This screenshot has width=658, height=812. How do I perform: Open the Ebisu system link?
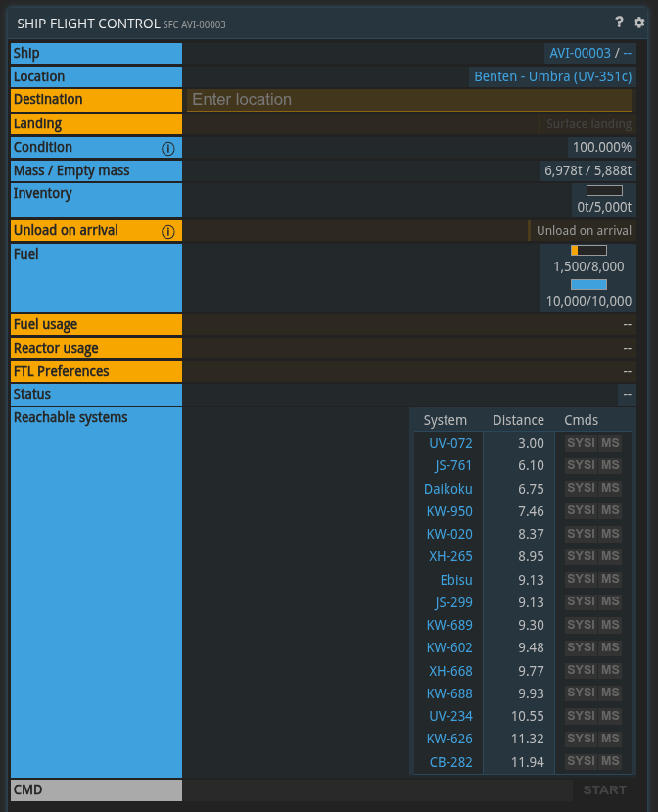[x=456, y=580]
